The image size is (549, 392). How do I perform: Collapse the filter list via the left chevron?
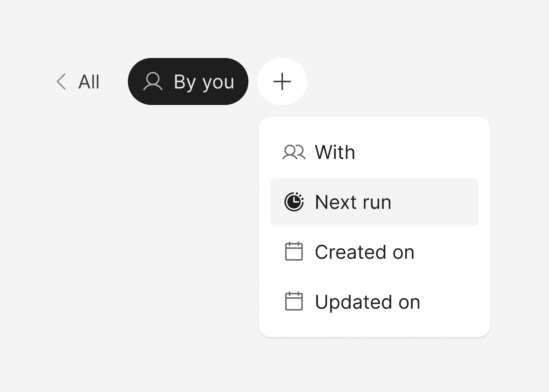coord(61,81)
